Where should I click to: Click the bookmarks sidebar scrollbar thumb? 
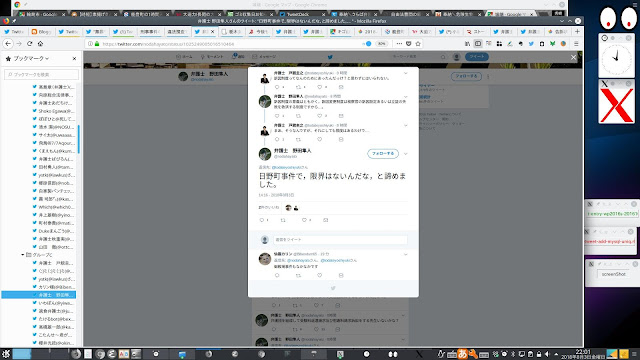click(x=78, y=139)
